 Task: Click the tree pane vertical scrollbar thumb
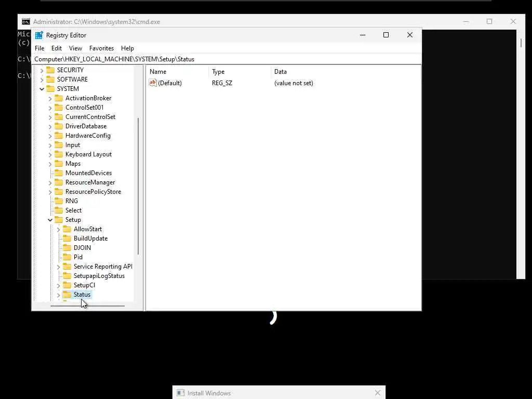coord(138,186)
